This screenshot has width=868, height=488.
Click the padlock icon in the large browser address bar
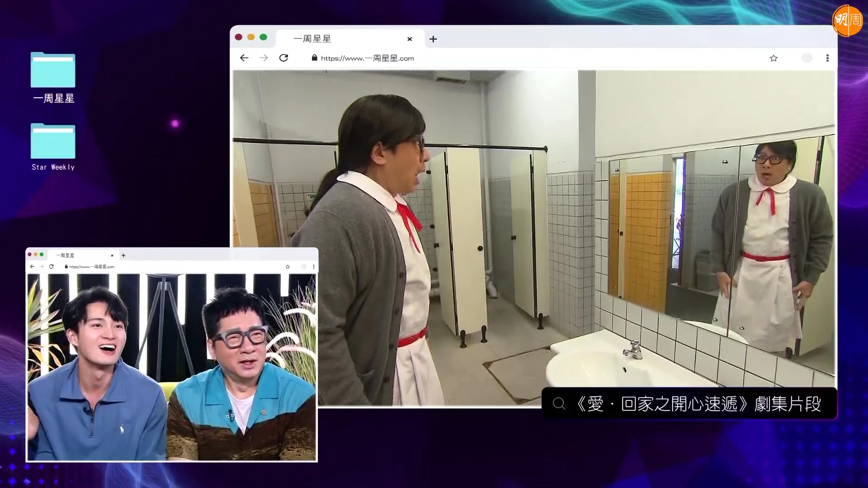(315, 58)
